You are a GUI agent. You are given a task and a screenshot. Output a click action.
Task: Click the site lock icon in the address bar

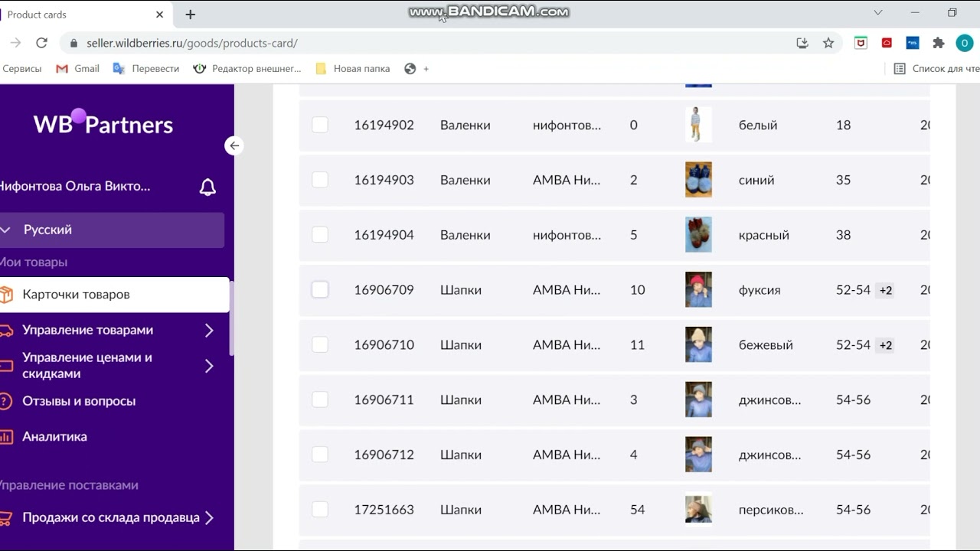pos(73,44)
